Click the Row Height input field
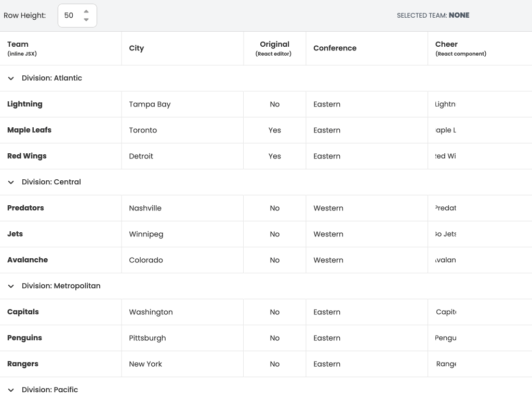This screenshot has width=532, height=399. 70,16
